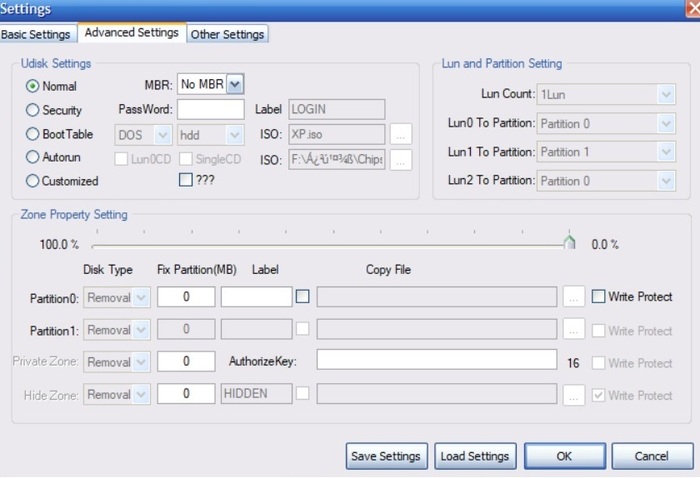Choose the Security udisk mode
Viewport: 700px width, 478px height.
pos(33,110)
